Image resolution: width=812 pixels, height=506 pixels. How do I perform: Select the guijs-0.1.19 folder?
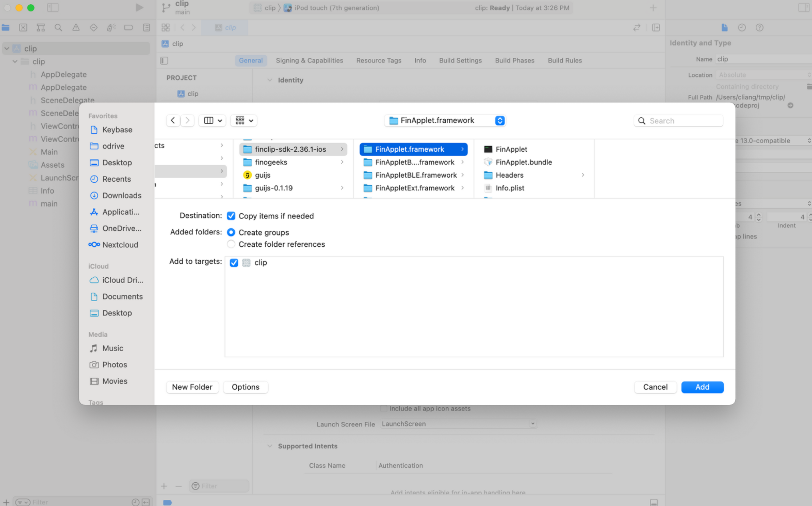(x=293, y=188)
